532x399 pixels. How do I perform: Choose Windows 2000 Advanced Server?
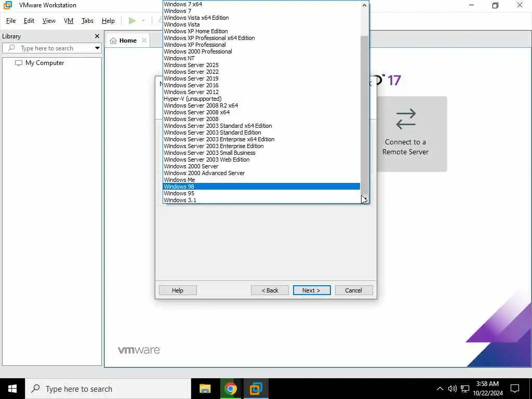[261, 173]
